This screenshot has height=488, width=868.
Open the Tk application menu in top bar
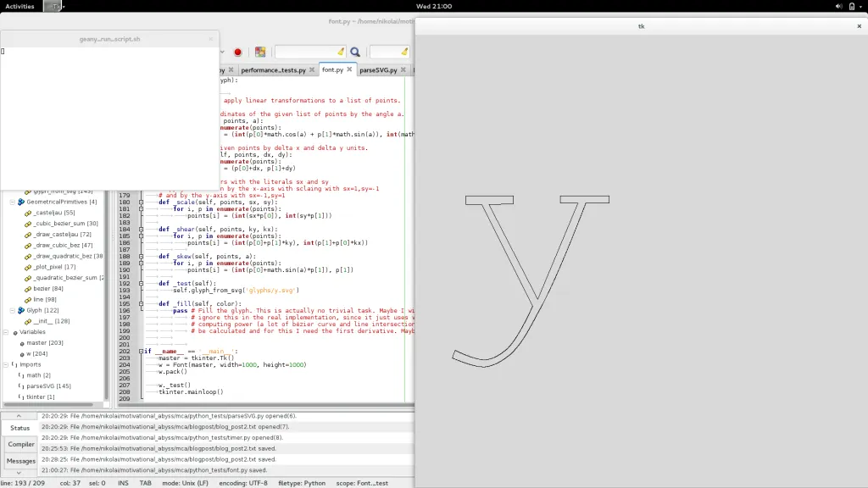[55, 6]
